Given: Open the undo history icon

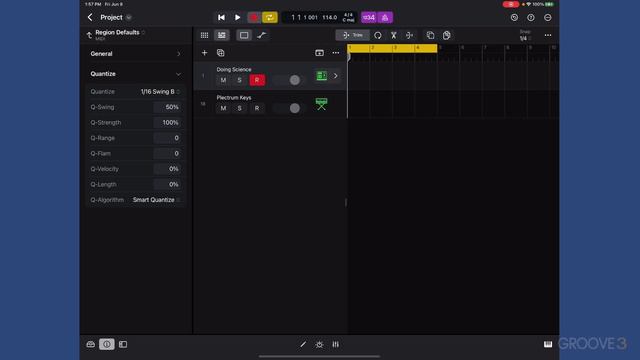Looking at the screenshot, I should [x=514, y=18].
